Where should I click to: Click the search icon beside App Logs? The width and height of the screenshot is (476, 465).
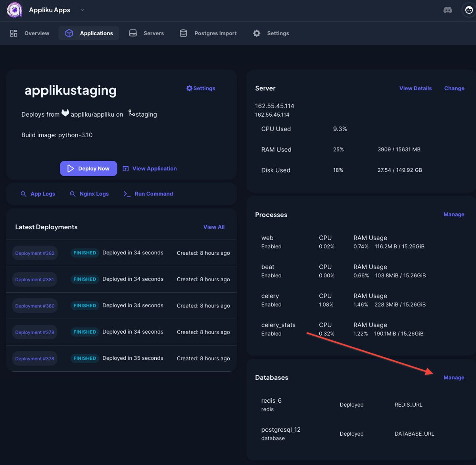click(23, 194)
